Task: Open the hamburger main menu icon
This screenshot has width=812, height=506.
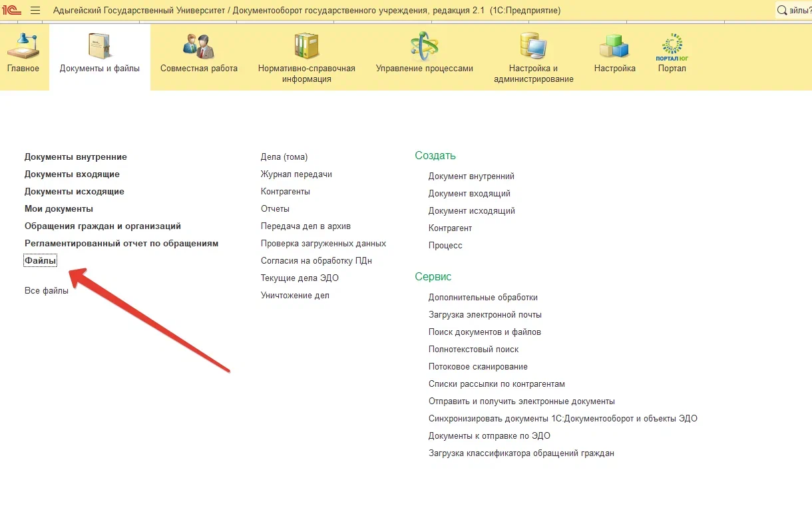Action: [35, 11]
